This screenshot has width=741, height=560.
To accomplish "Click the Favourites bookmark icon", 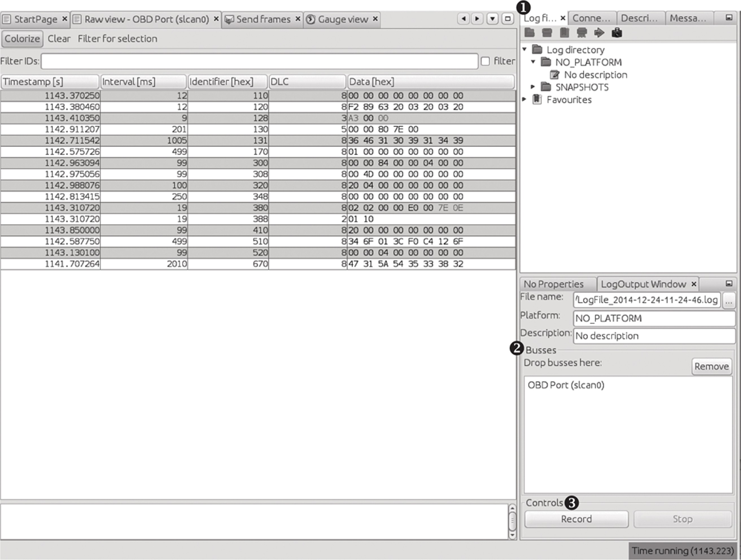I will 537,99.
